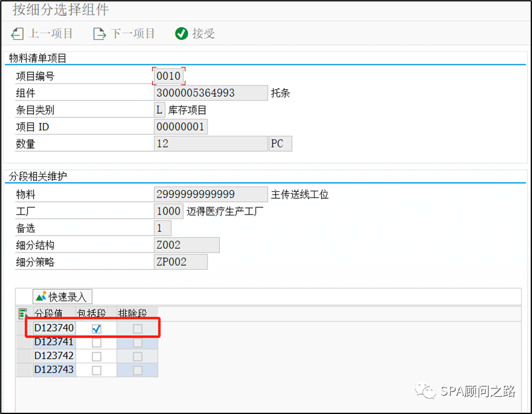
Task: Open 快速录入 quick entry
Action: point(62,297)
